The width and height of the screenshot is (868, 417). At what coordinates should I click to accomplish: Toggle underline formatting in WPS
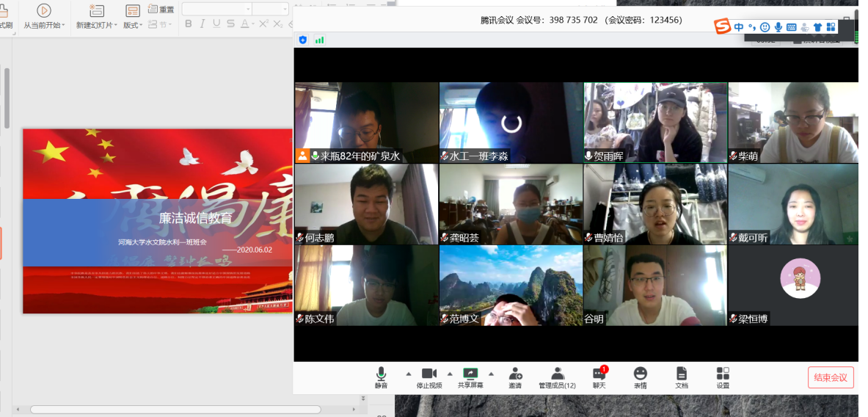point(216,23)
